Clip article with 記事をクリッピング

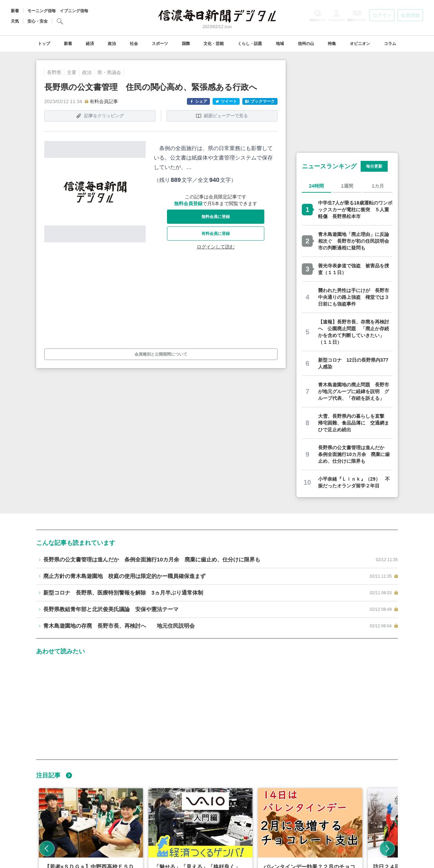pos(100,116)
